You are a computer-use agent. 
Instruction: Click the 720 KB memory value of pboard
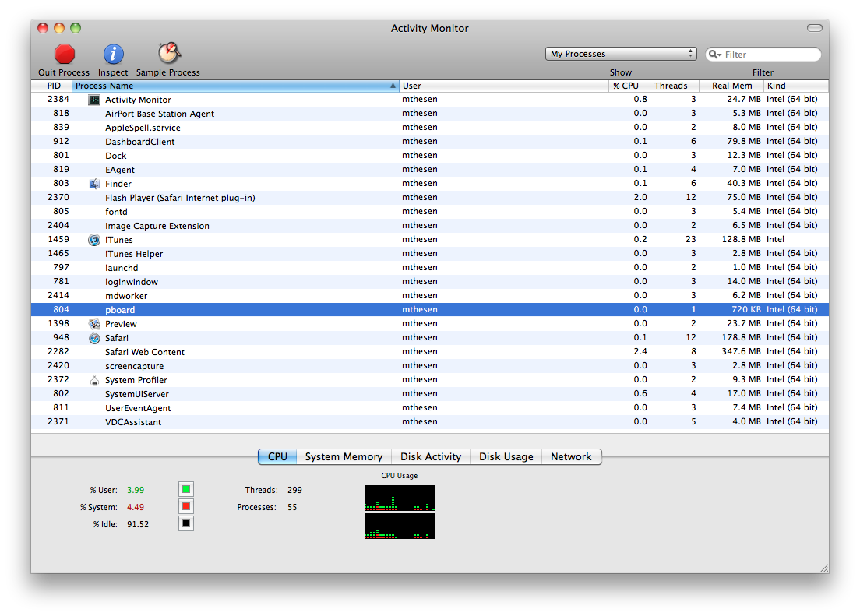tap(746, 309)
